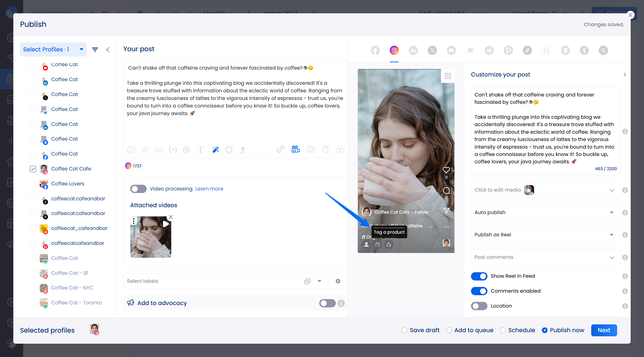Toggle the Video processing switch

pyautogui.click(x=138, y=189)
